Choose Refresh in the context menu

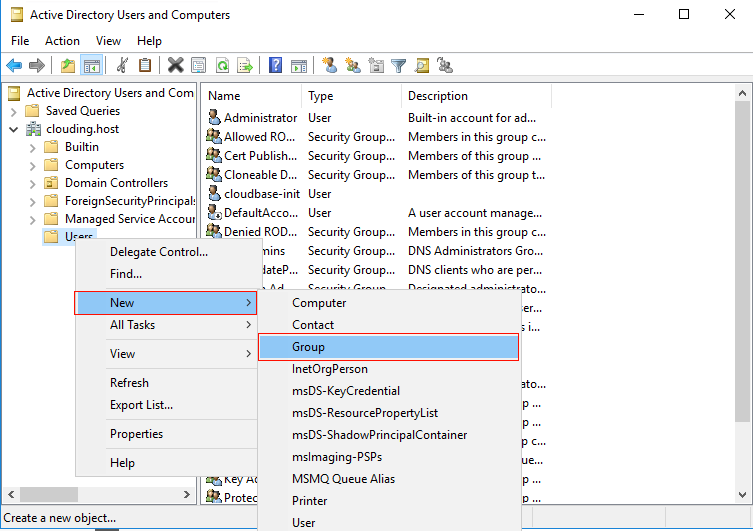pyautogui.click(x=166, y=383)
